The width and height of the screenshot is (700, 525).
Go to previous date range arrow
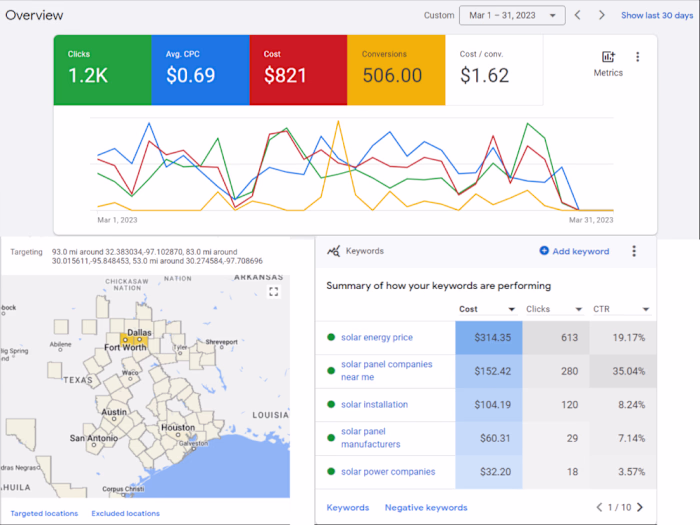click(x=578, y=15)
